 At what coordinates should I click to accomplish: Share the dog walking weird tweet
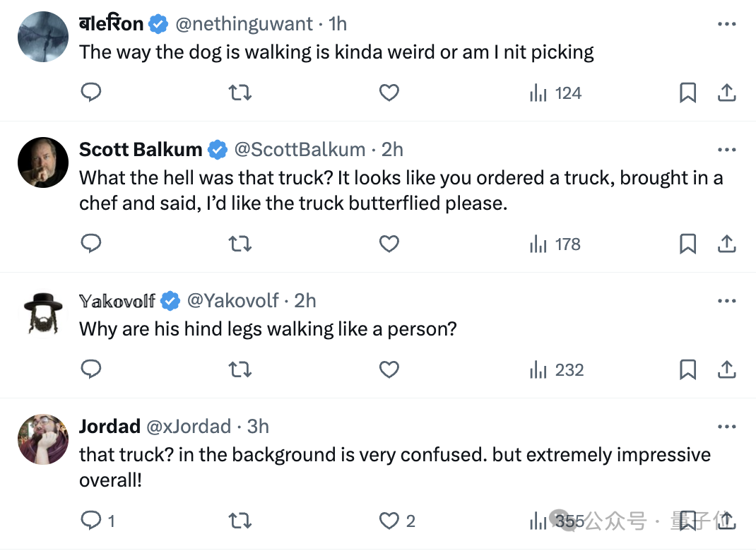[x=727, y=93]
